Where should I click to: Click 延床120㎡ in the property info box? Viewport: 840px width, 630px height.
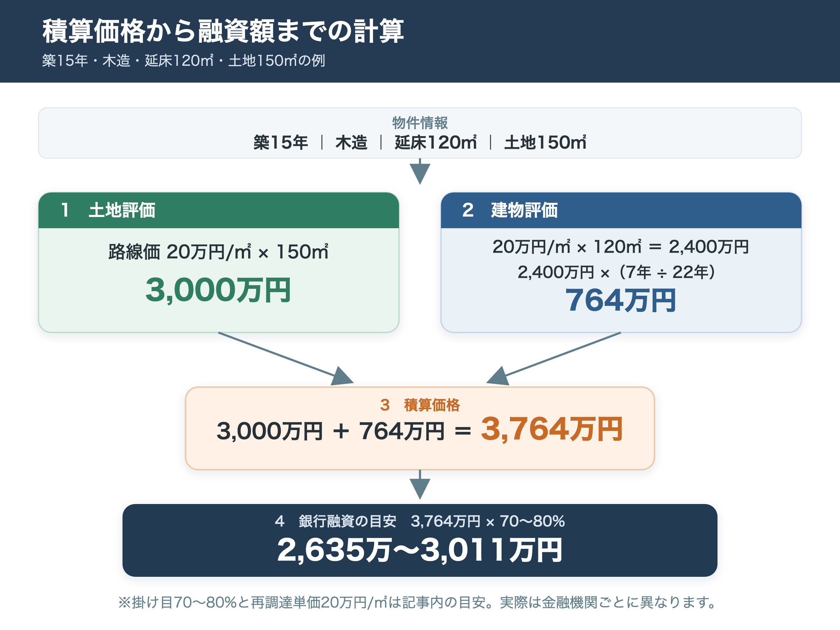coord(435,142)
